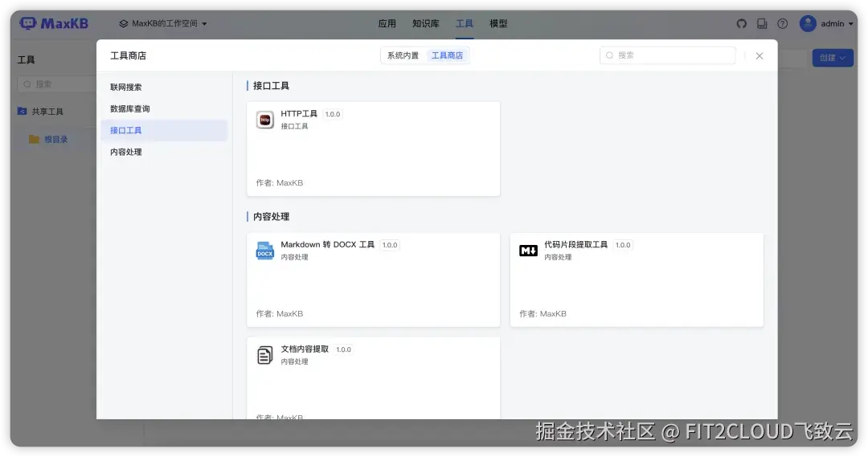868x457 pixels.
Task: Click the Markdown 转 DOCX 工具 title
Action: coord(328,244)
